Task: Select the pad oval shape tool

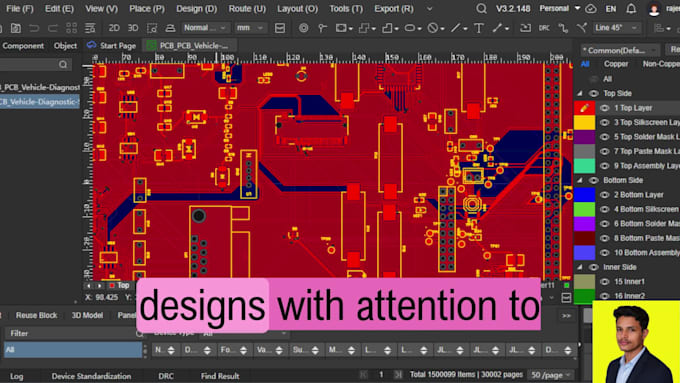Action: point(409,28)
